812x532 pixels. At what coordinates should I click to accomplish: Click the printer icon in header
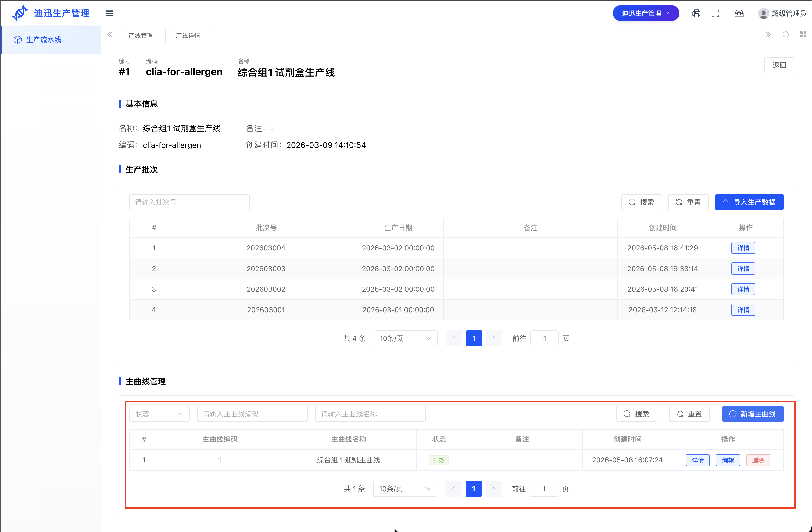pos(696,13)
